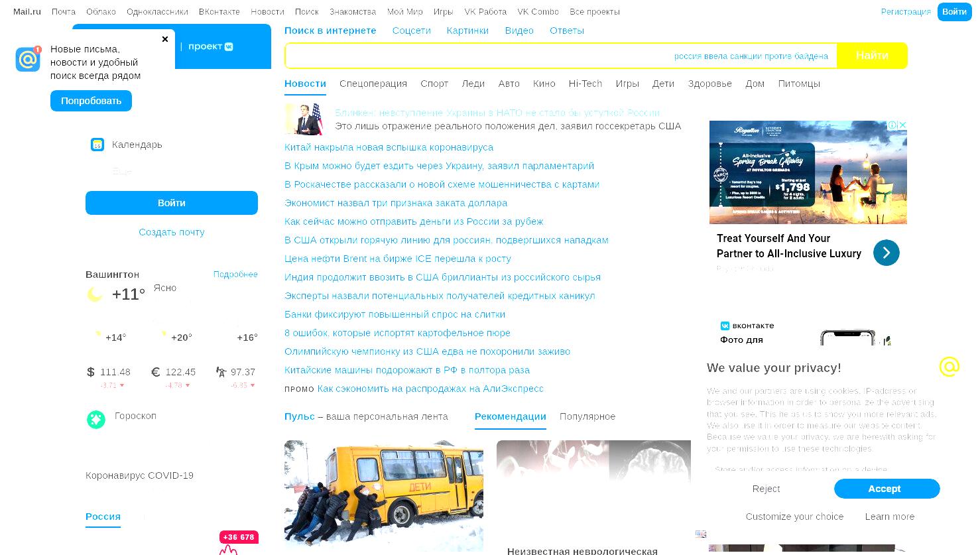
Task: Accept the privacy cookies
Action: [887, 489]
